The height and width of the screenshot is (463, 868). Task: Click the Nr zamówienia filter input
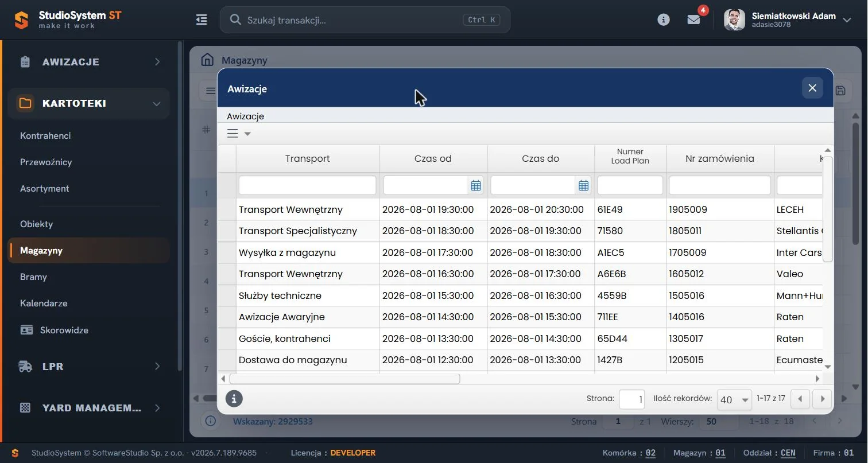[720, 185]
